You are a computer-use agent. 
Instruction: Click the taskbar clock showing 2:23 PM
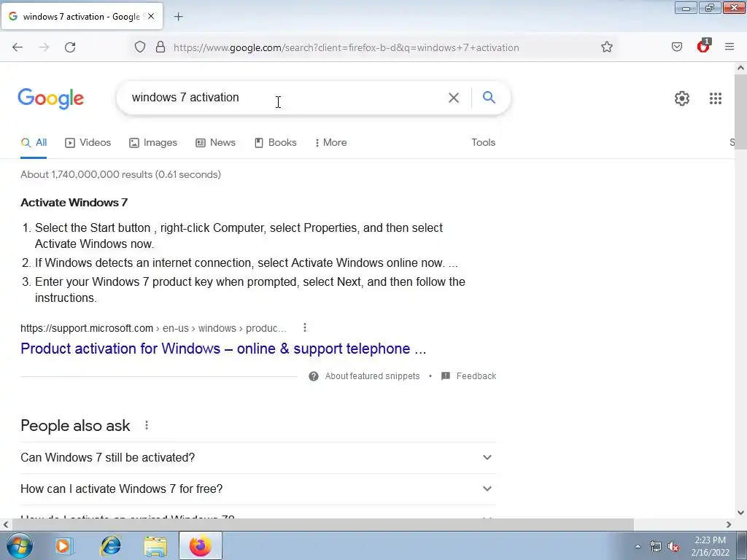click(x=710, y=546)
